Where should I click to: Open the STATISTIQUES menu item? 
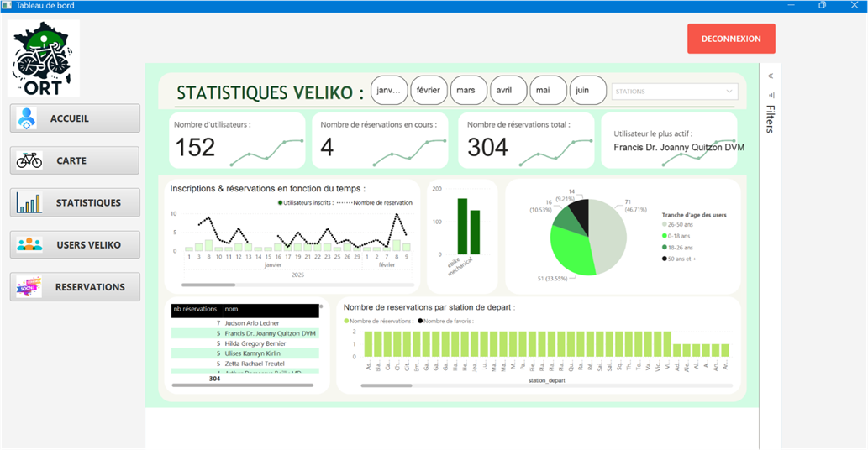(x=75, y=202)
